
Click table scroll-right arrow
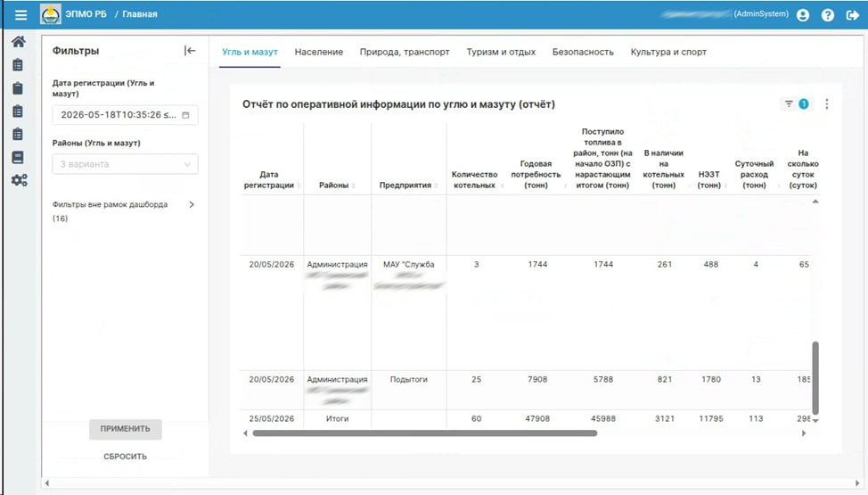click(804, 433)
